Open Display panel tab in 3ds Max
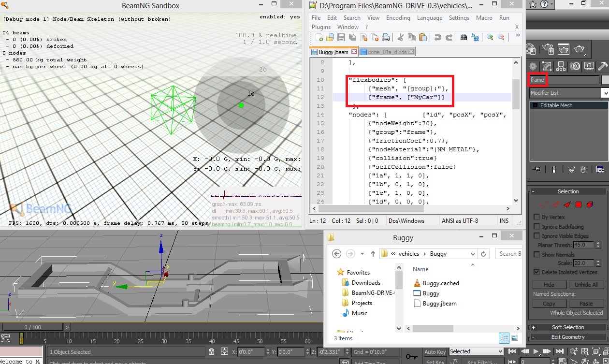Screen dimensions: 609x364 [x=589, y=66]
